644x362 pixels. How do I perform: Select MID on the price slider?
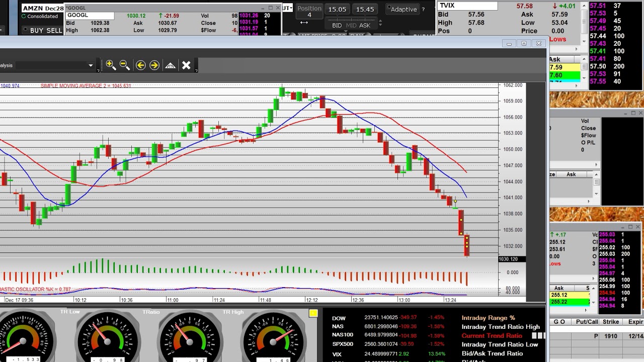click(x=351, y=25)
